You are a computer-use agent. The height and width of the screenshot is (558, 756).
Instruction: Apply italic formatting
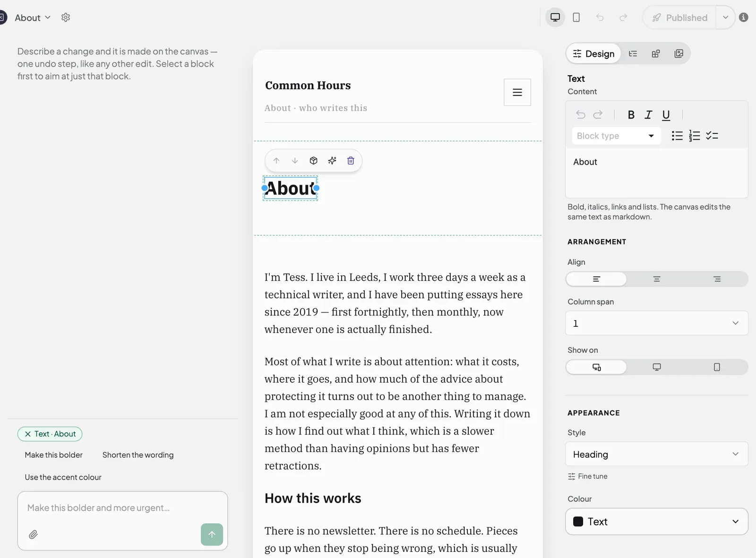pos(648,115)
